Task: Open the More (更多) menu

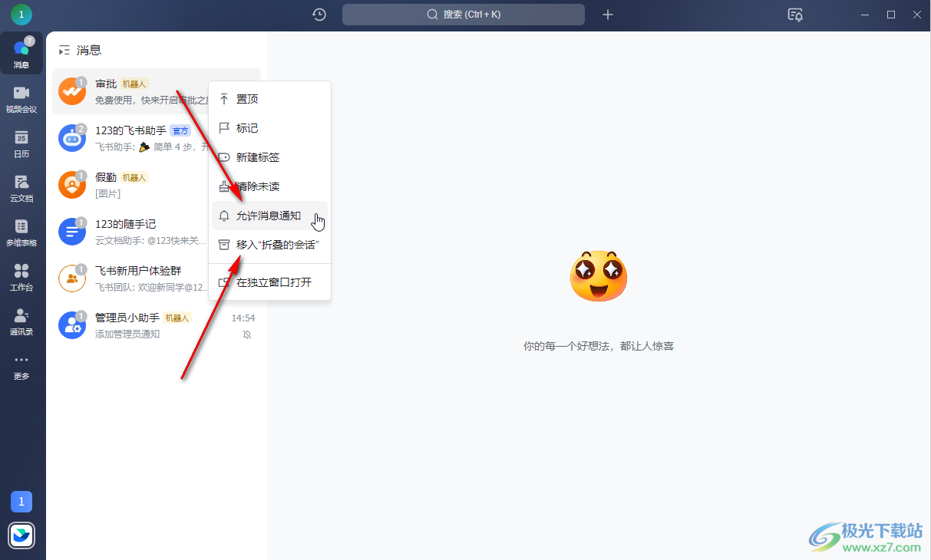Action: point(21,367)
